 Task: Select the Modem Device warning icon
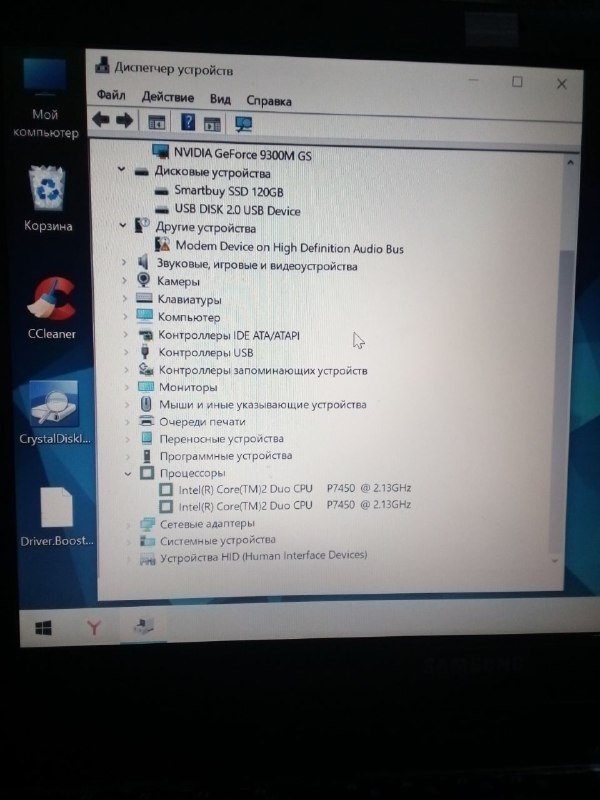coord(162,244)
